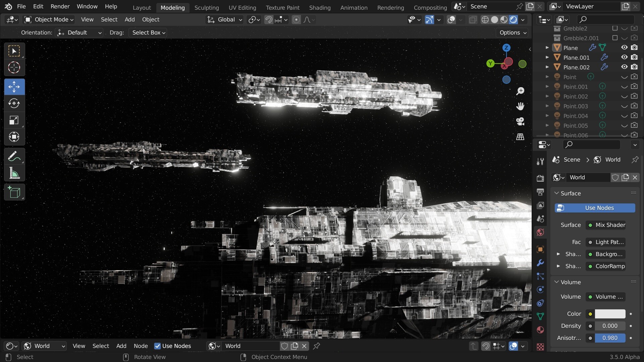Uncheck Use Nodes in the shader editor header
This screenshot has width=644, height=362.
pyautogui.click(x=157, y=346)
